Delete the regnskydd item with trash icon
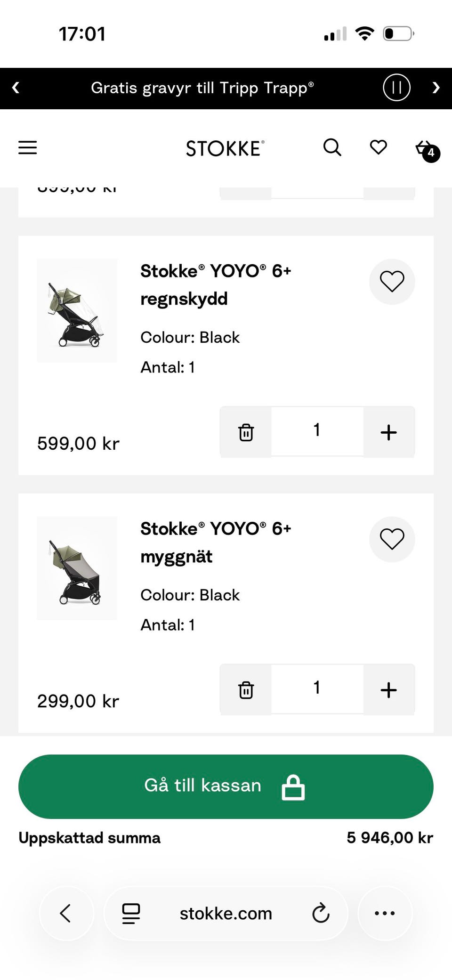The image size is (452, 980). click(x=246, y=432)
